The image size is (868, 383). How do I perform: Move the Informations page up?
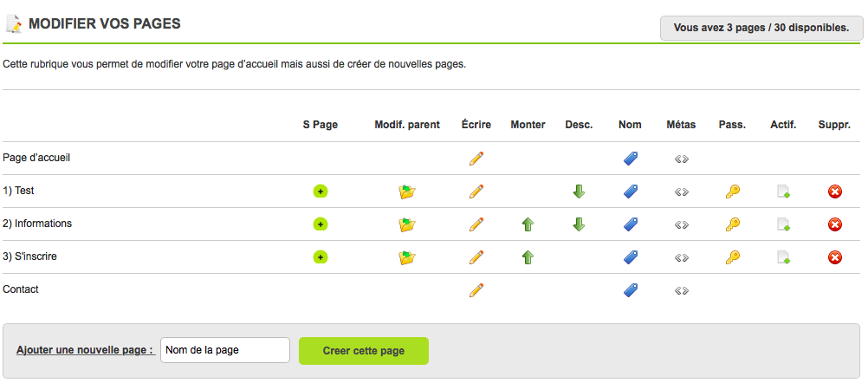pyautogui.click(x=528, y=224)
